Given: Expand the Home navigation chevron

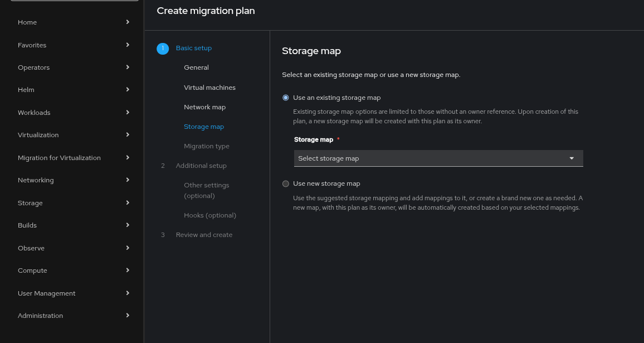Looking at the screenshot, I should click(x=128, y=22).
